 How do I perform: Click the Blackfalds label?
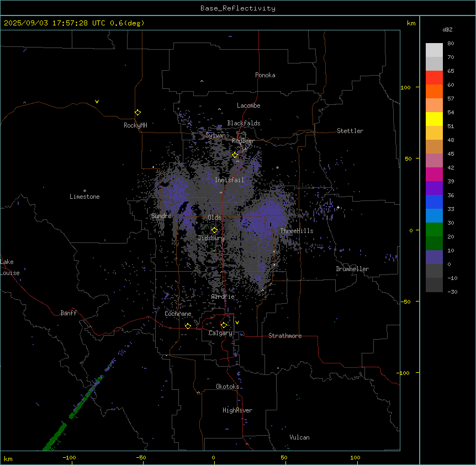(x=244, y=123)
